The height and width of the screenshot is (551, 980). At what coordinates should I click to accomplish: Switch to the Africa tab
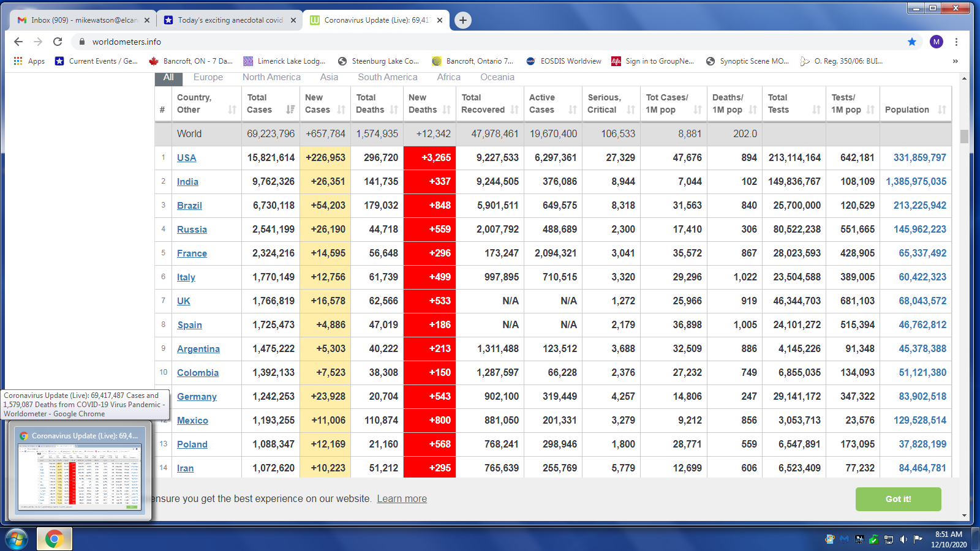click(x=449, y=77)
